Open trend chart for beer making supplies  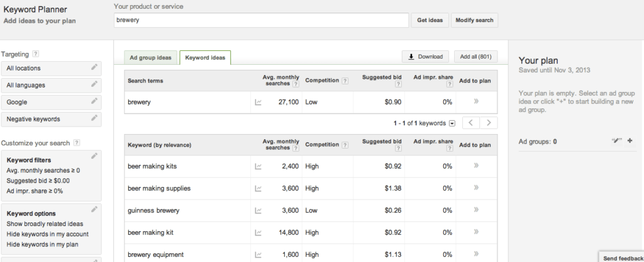258,188
